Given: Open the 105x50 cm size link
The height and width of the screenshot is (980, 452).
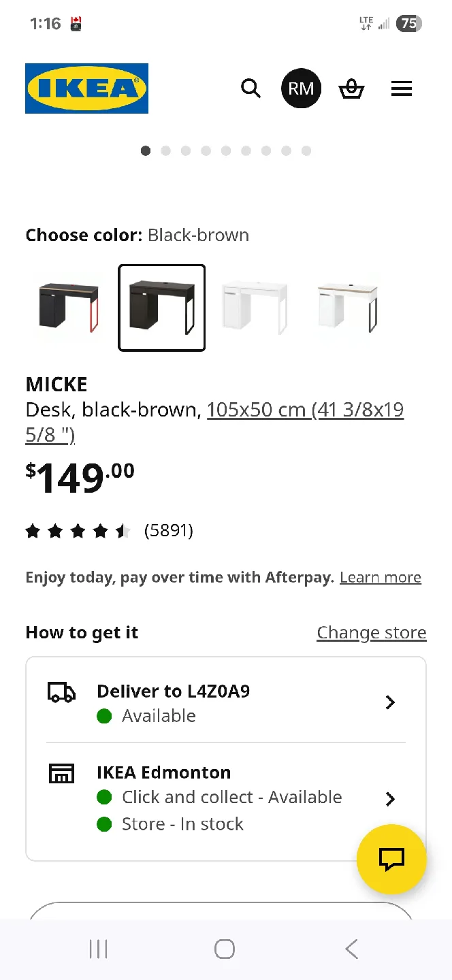Looking at the screenshot, I should pyautogui.click(x=305, y=410).
